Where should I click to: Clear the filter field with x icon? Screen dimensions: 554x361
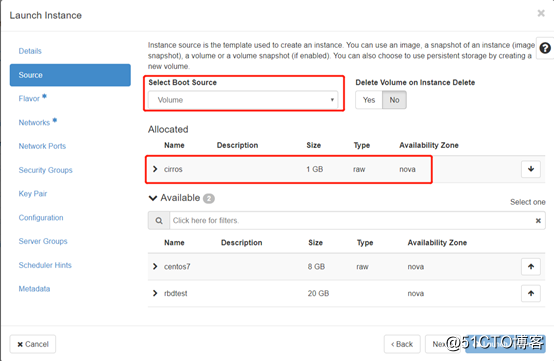(538, 220)
